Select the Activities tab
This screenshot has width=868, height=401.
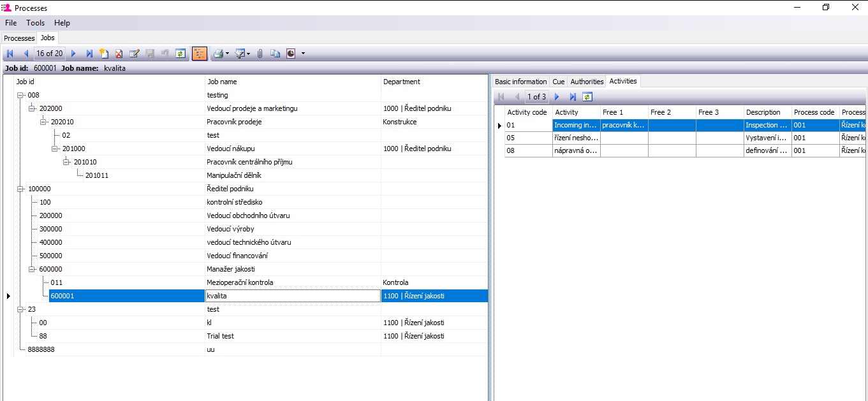(x=623, y=81)
